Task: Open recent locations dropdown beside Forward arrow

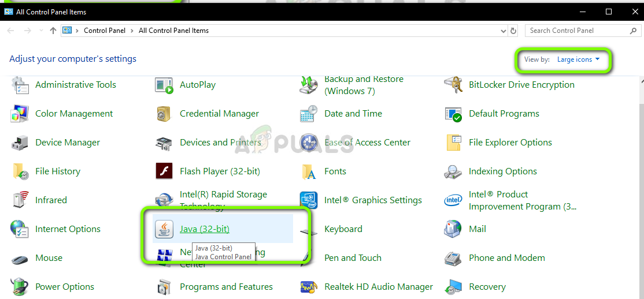Action: pyautogui.click(x=40, y=31)
